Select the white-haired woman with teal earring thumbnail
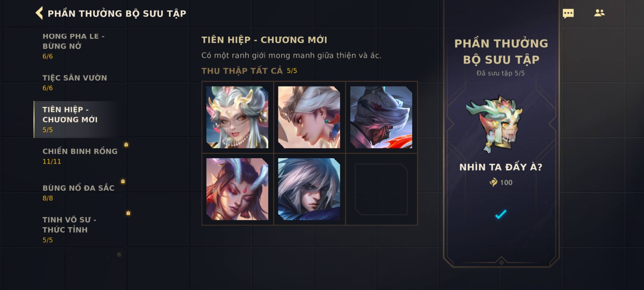Image resolution: width=644 pixels, height=290 pixels. [x=309, y=117]
